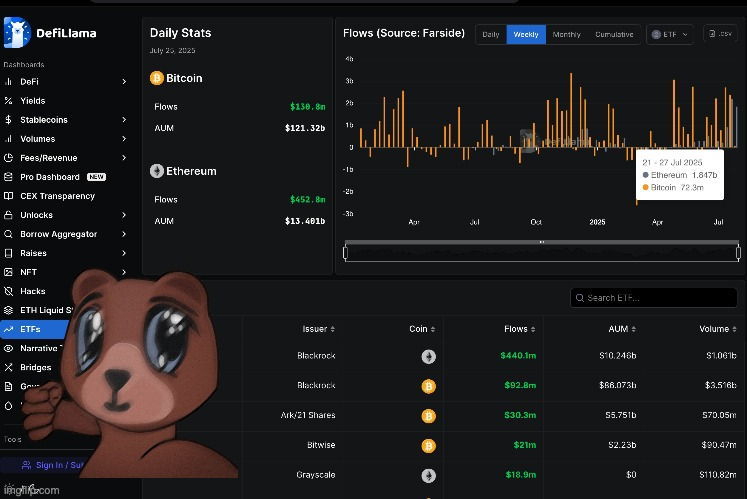Sort table by AUM column

point(622,329)
